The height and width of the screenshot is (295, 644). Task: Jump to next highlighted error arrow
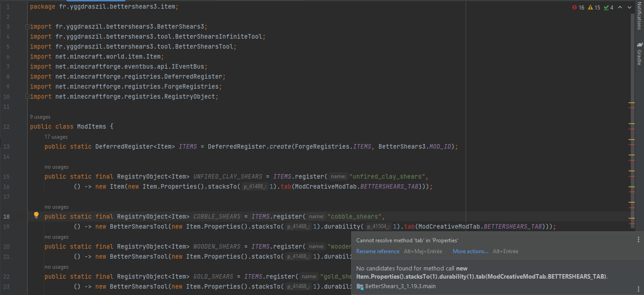pos(629,7)
